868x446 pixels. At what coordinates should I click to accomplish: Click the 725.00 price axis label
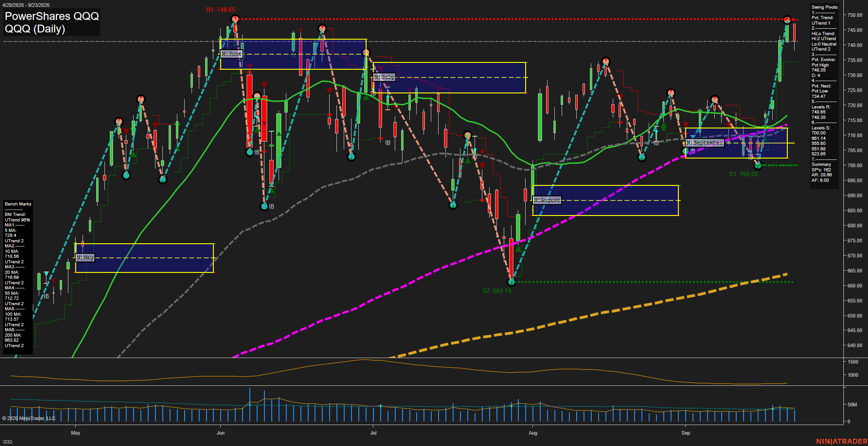855,90
